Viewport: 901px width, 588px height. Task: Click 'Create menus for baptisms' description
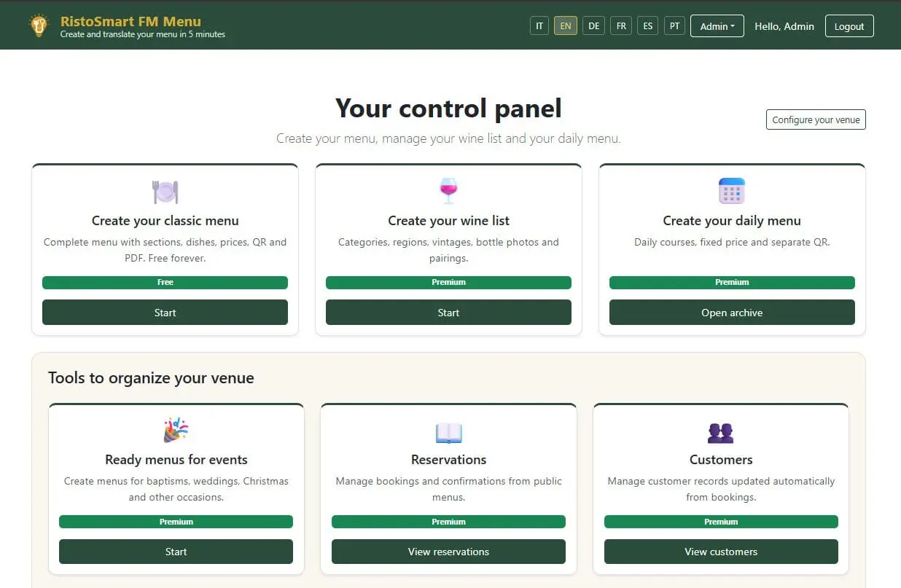point(176,489)
